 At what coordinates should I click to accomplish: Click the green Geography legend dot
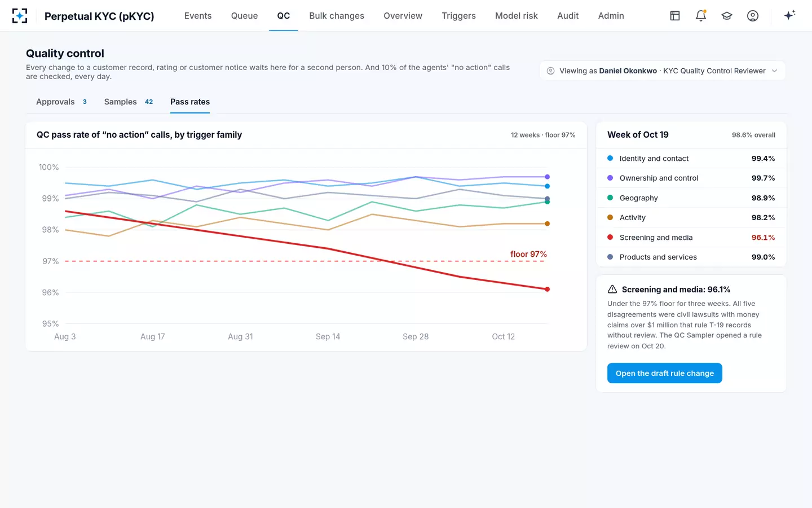coord(610,198)
